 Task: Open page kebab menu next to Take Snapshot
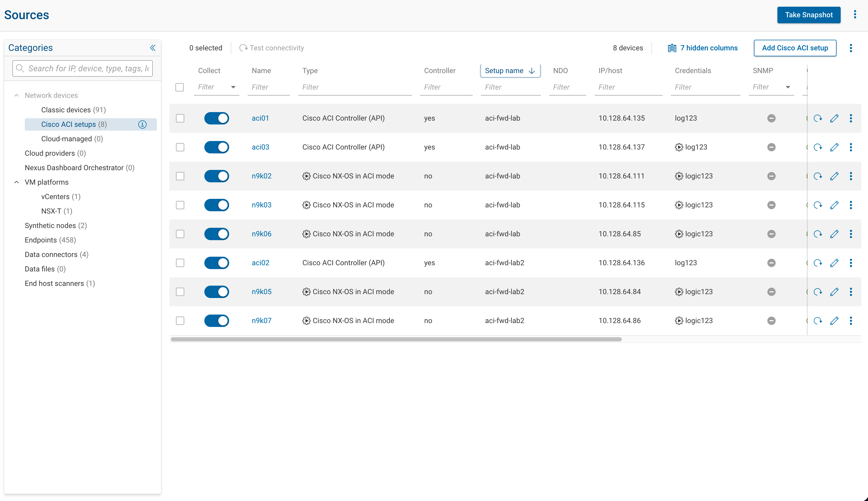(x=855, y=14)
